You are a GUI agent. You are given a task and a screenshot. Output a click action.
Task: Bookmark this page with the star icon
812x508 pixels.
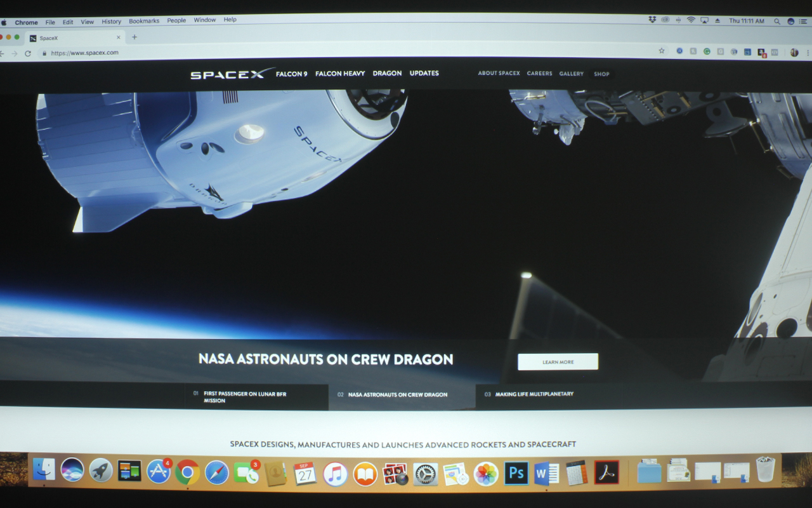pyautogui.click(x=661, y=51)
